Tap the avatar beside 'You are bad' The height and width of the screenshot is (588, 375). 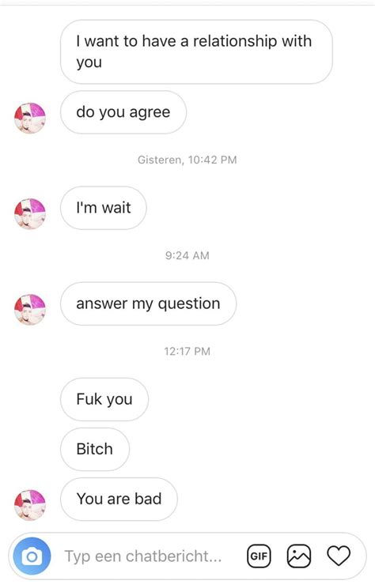click(x=30, y=505)
